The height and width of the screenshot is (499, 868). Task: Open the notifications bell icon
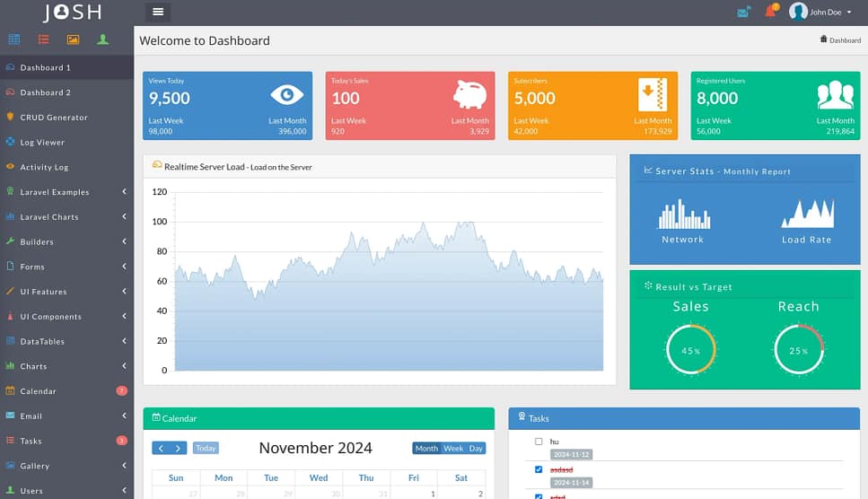click(x=770, y=12)
